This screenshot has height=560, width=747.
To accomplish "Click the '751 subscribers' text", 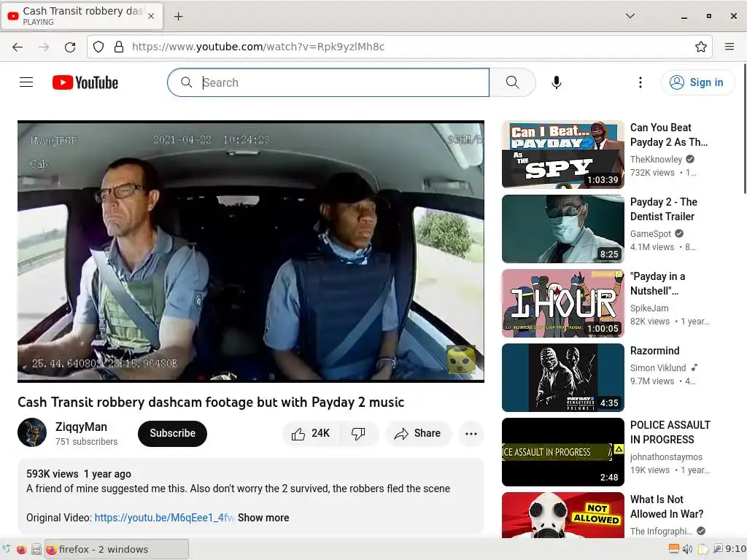I will 86,441.
